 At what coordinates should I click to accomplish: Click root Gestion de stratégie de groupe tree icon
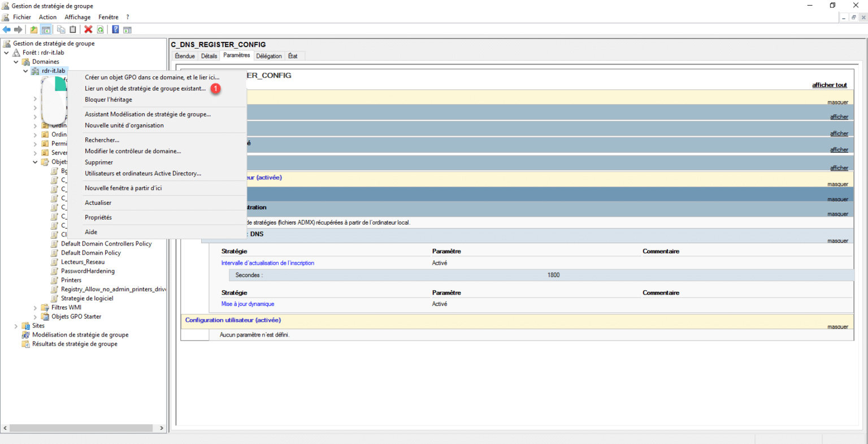tap(7, 44)
